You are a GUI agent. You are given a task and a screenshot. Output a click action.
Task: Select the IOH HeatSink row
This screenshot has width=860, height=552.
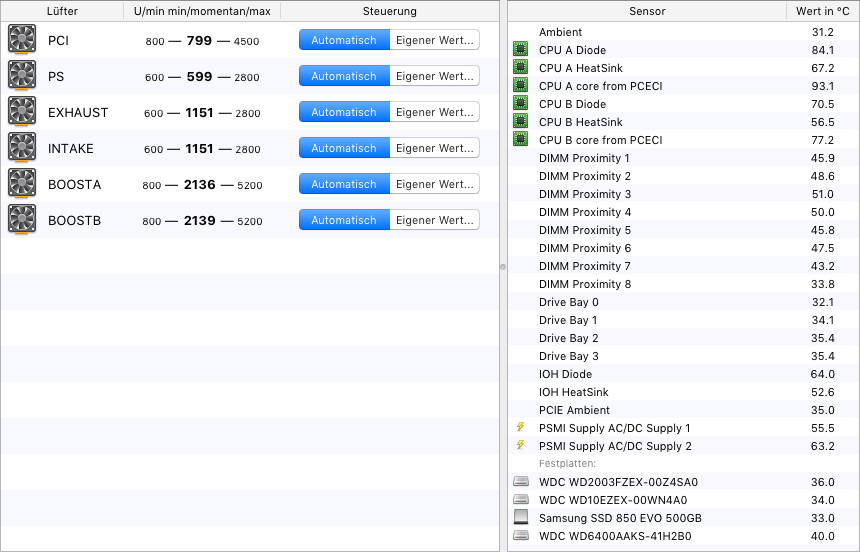coord(684,392)
